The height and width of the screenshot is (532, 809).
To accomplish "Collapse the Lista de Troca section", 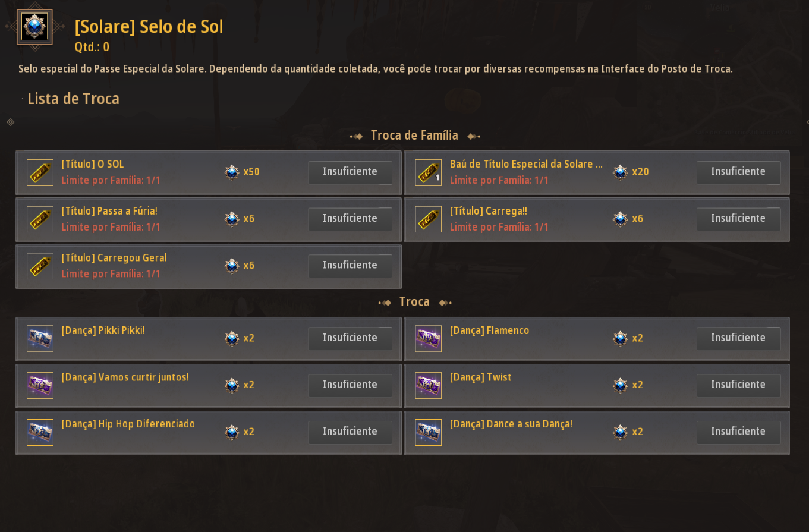I will pyautogui.click(x=21, y=100).
